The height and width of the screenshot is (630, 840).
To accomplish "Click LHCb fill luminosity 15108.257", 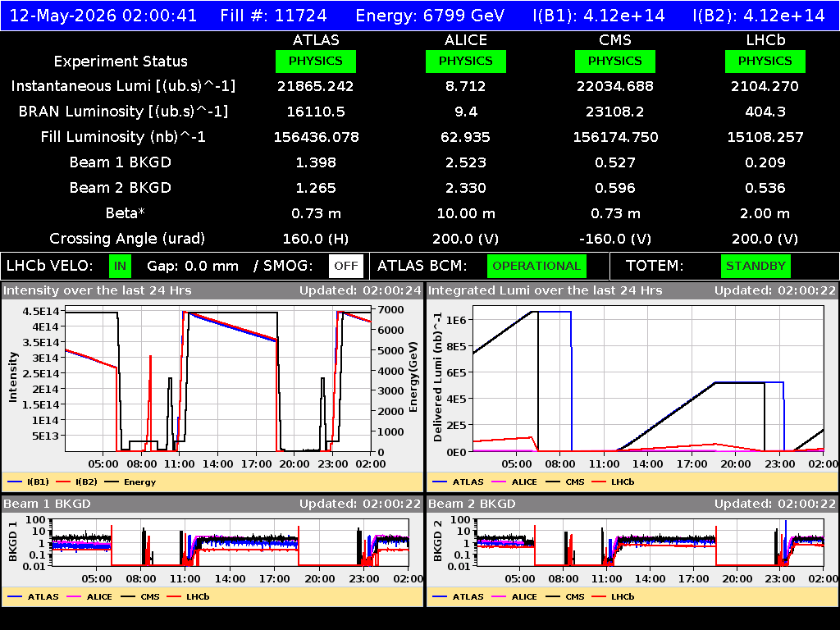I will click(x=765, y=137).
